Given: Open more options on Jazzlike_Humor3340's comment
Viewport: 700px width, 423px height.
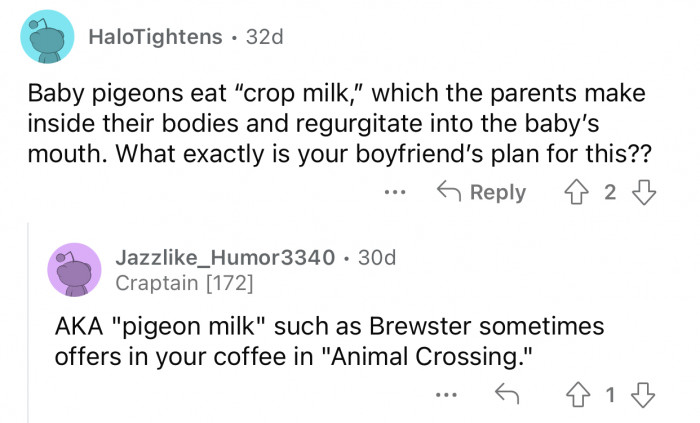Looking at the screenshot, I should (446, 398).
